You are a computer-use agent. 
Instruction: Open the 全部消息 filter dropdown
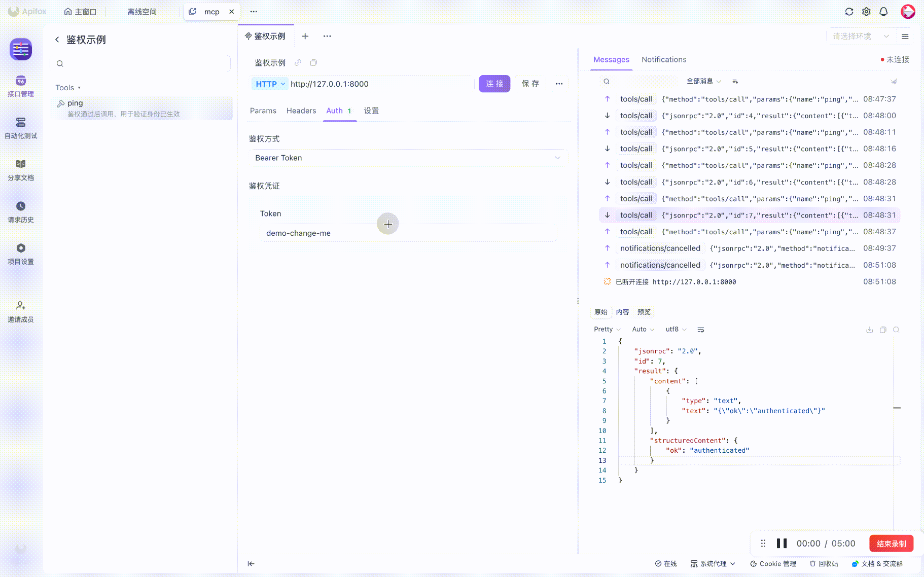pyautogui.click(x=703, y=81)
